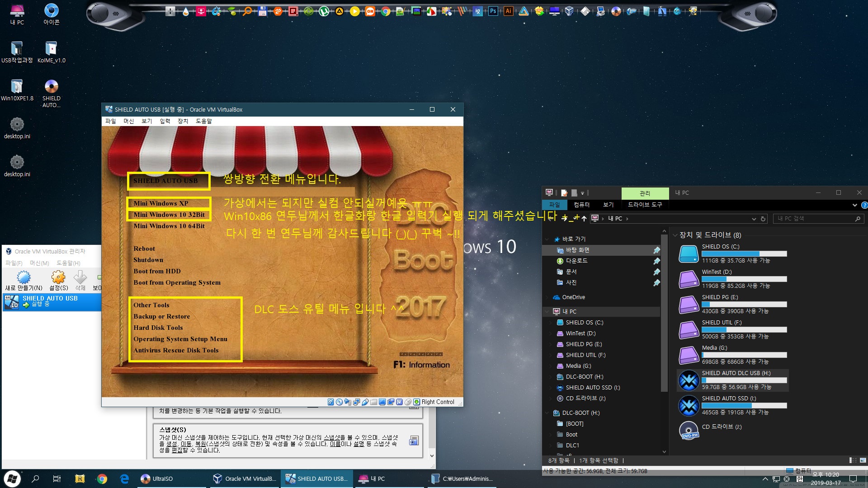Image resolution: width=868 pixels, height=488 pixels.
Task: Click the hard disk activity icon in the VM status bar
Action: tap(330, 402)
